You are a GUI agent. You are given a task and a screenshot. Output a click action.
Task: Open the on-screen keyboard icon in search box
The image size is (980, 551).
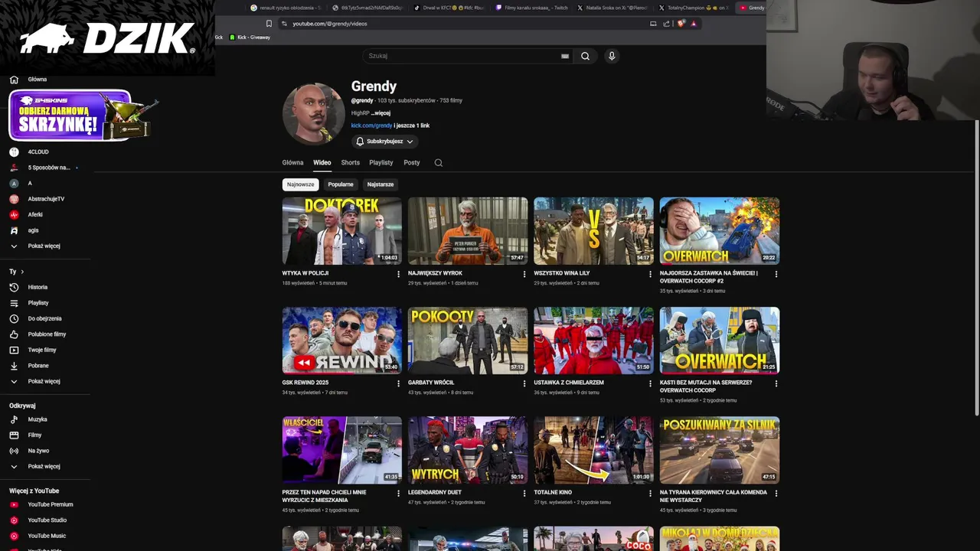pos(565,56)
